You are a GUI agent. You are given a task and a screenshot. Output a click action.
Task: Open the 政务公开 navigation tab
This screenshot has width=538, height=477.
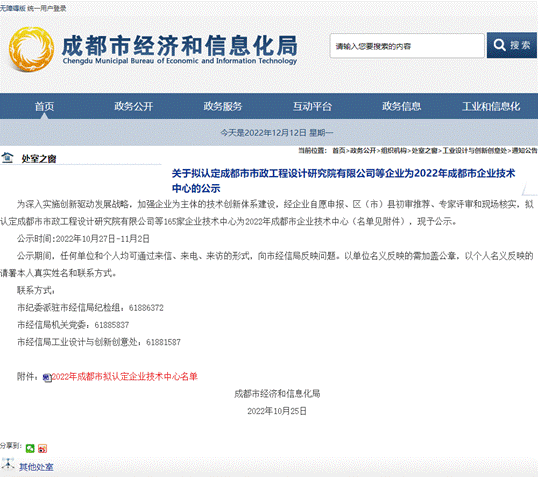tap(133, 106)
